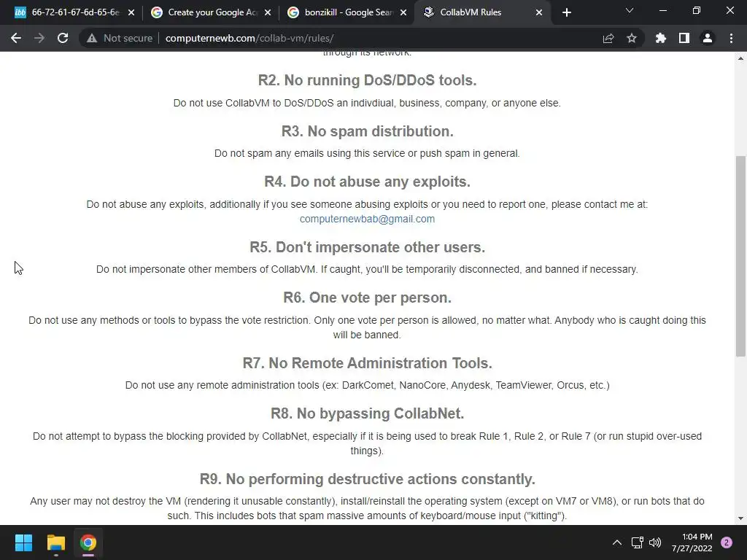Open the Not secure site info warning
747x560 pixels.
120,38
